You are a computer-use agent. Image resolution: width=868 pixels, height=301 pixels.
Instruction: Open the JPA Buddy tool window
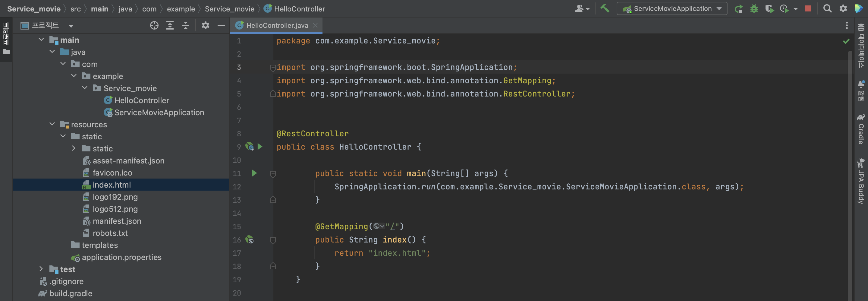click(x=861, y=181)
